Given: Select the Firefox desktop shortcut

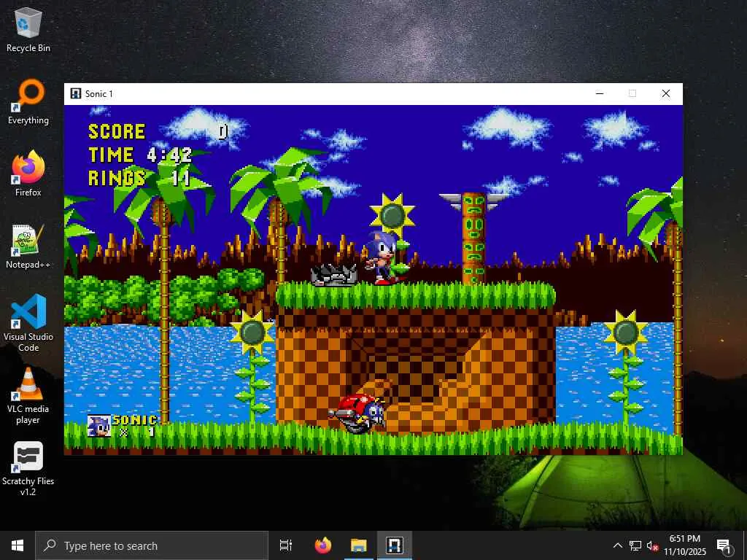Looking at the screenshot, I should (x=28, y=174).
